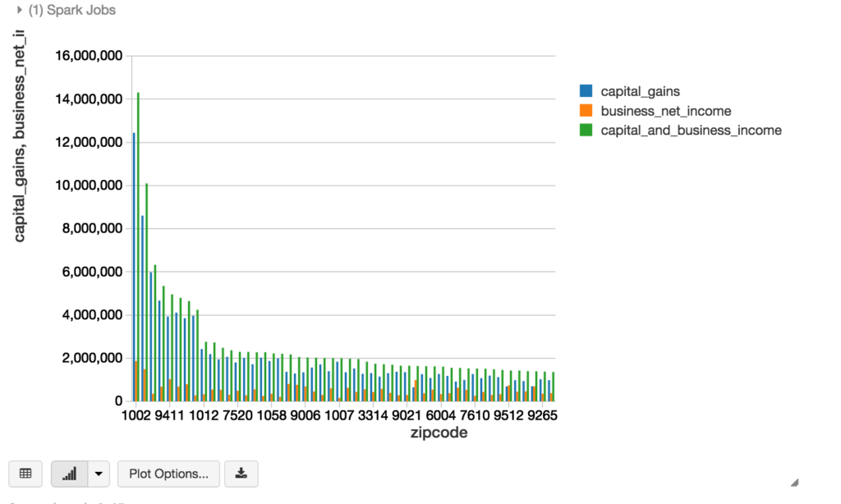Click the 9265 x-axis tick label
841x504 pixels.
[x=542, y=415]
